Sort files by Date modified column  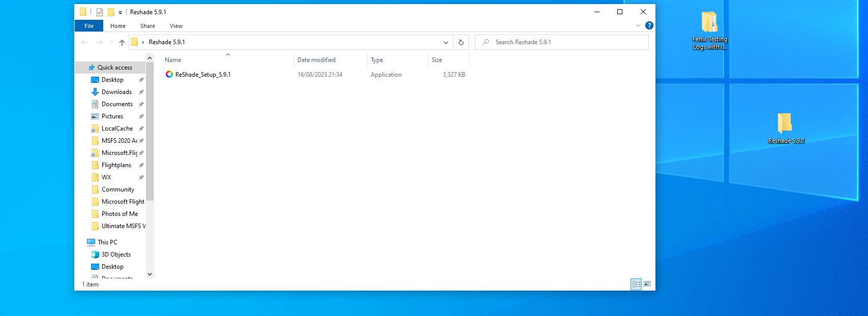tap(316, 60)
